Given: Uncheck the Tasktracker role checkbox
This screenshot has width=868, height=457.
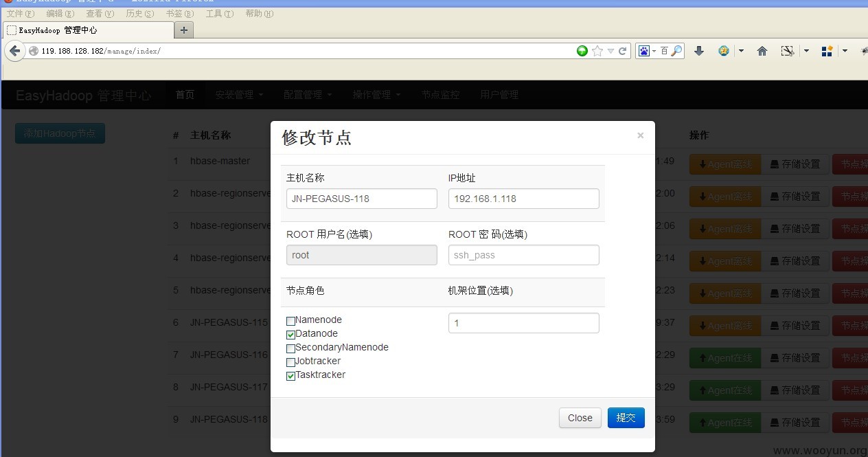Looking at the screenshot, I should (x=290, y=376).
